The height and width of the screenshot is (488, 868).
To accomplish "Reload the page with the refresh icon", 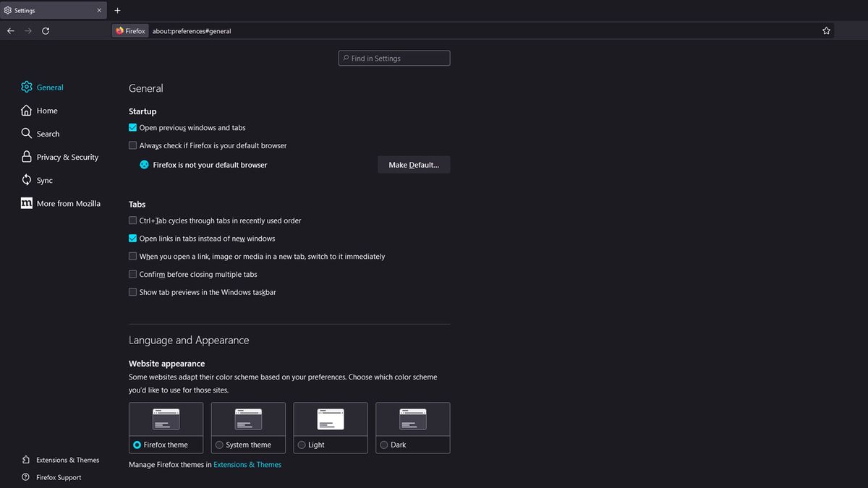I will click(46, 31).
